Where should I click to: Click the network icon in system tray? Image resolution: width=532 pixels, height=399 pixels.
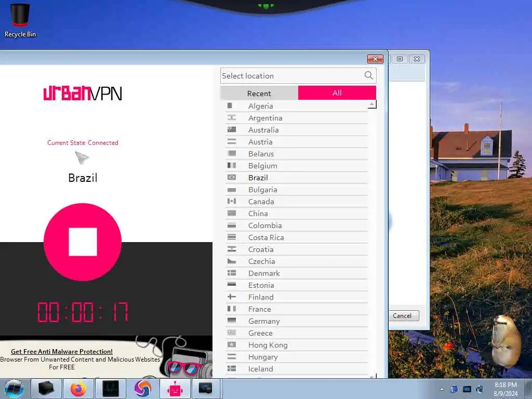[x=467, y=389]
